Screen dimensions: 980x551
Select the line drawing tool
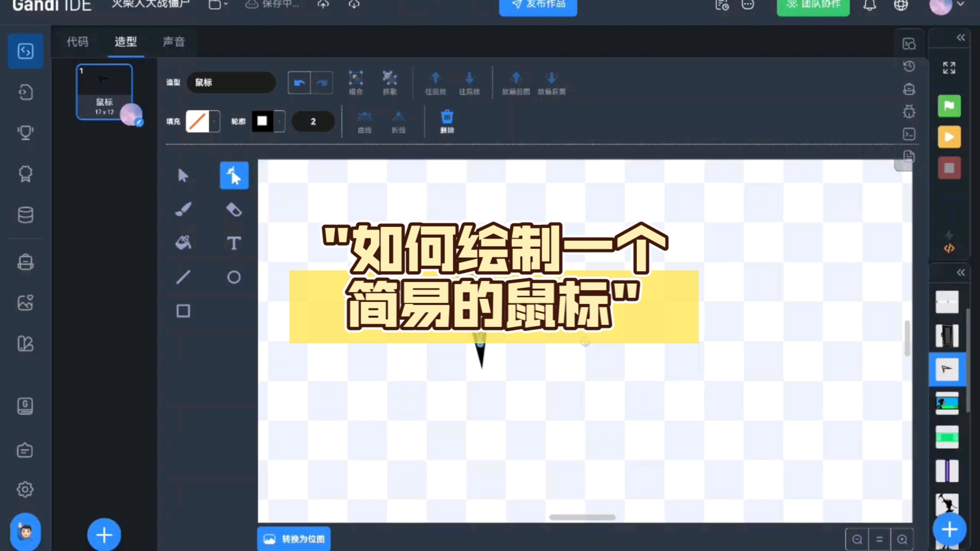pos(182,277)
